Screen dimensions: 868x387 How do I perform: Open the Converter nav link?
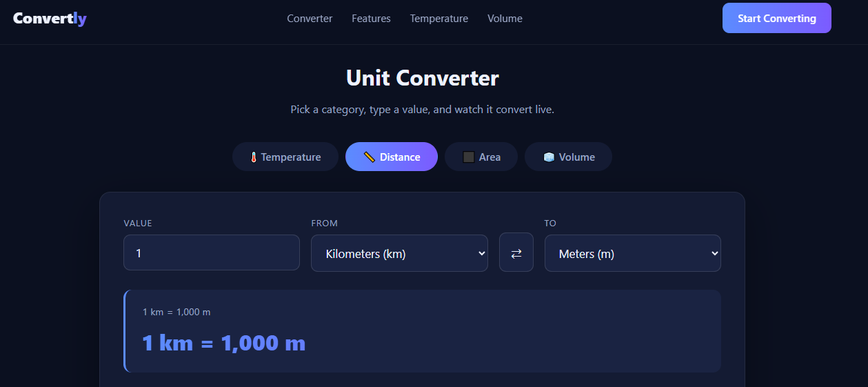pos(310,19)
